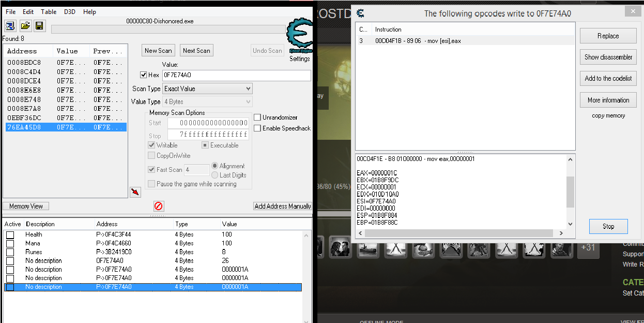The height and width of the screenshot is (323, 644).
Task: Click the red arrow to add selected address
Action: click(135, 192)
